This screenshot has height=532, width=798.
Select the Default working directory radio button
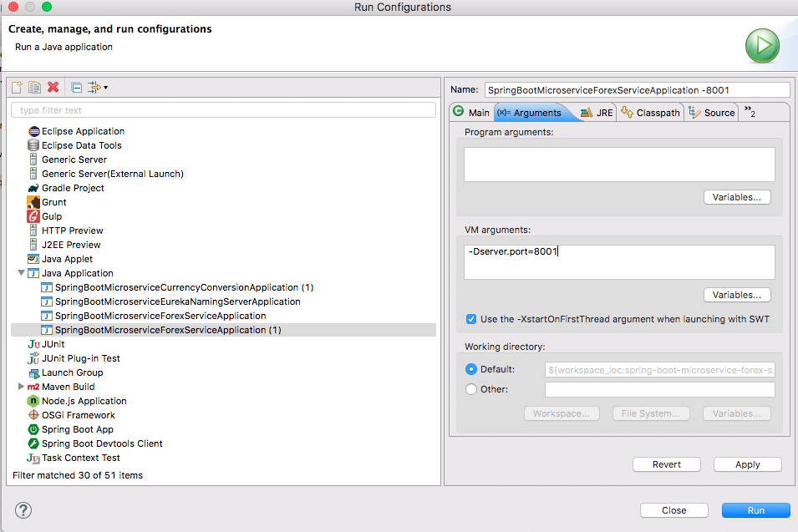[x=471, y=370]
